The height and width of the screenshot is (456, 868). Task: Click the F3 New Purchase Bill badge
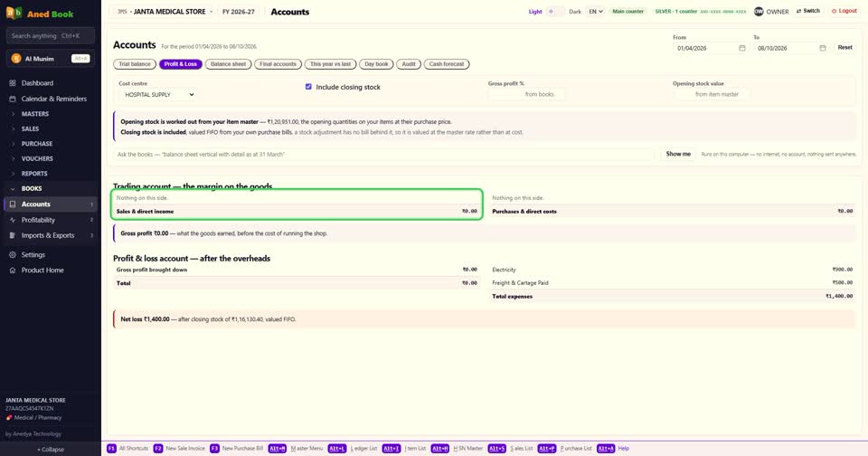click(214, 448)
